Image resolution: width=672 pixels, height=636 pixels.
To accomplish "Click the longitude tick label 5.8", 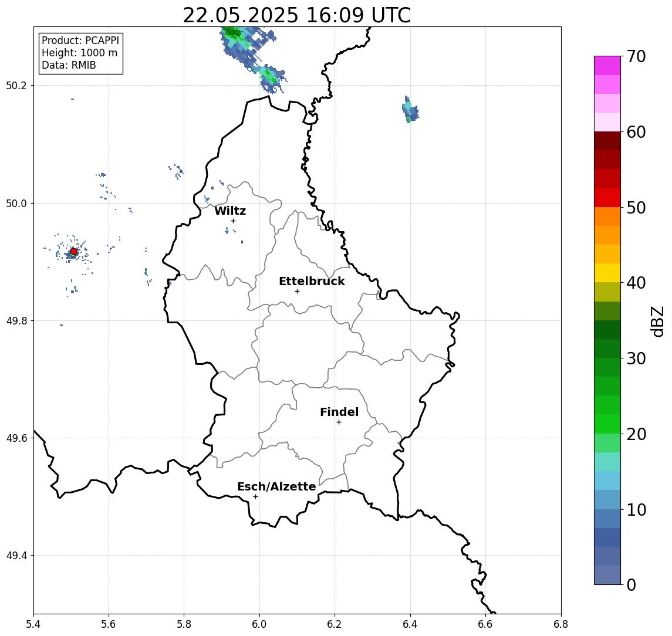I will click(x=184, y=624).
